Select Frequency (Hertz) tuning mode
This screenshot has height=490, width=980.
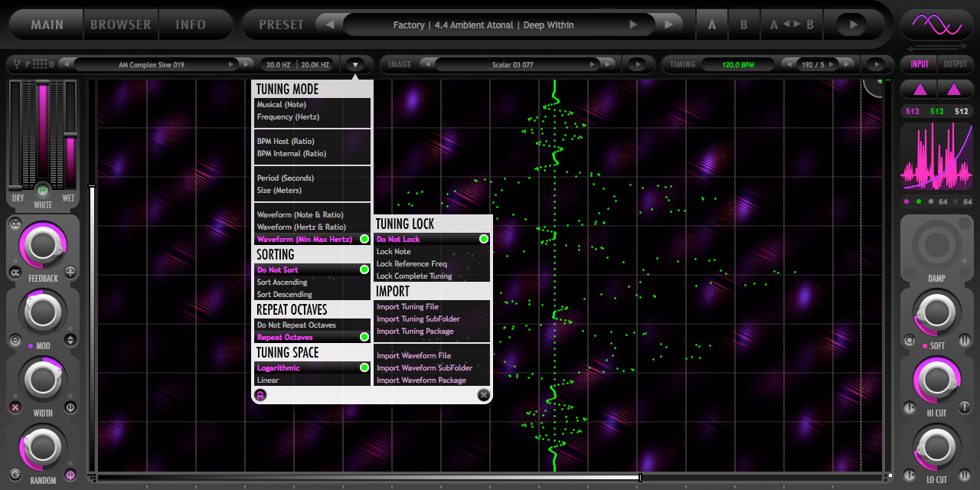point(312,117)
